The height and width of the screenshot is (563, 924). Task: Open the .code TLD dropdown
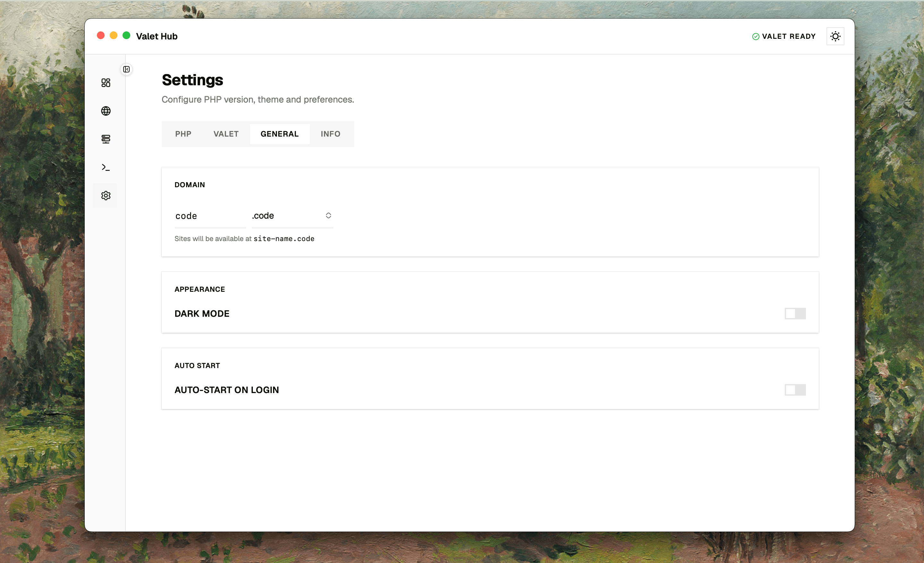point(292,215)
